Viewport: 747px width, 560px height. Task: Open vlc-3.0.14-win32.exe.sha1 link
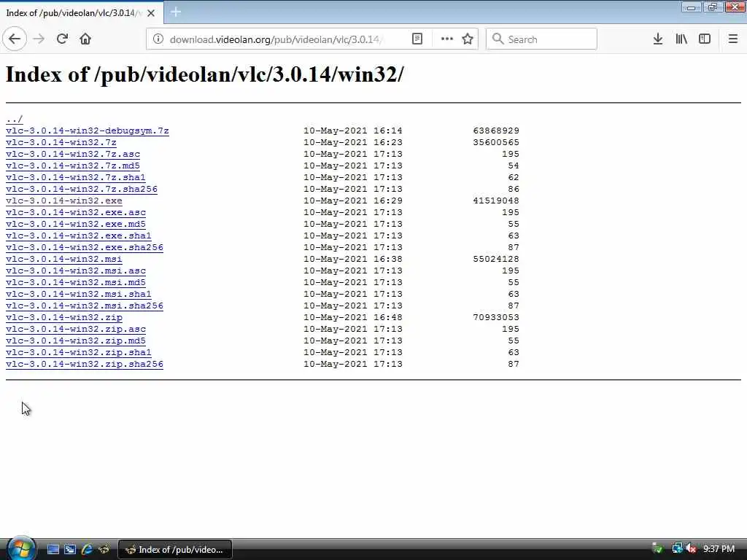79,236
